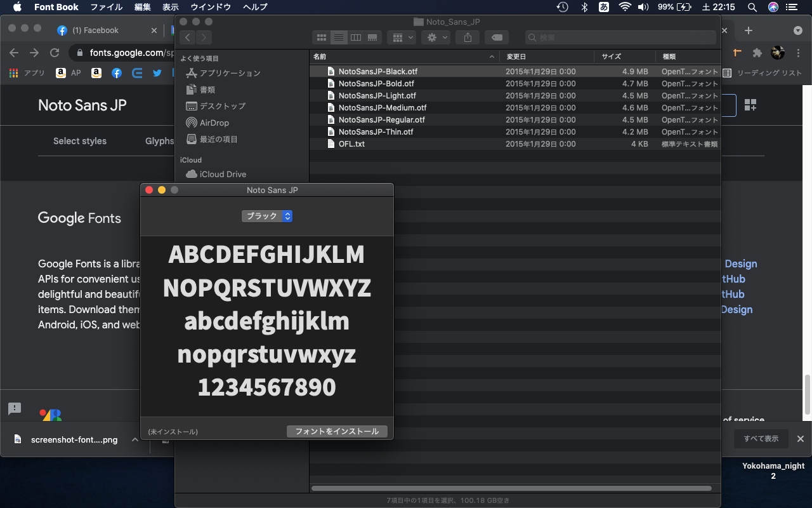Screen dimensions: 812x508
Task: Sort Finder list by 変更日 column
Action: coord(547,57)
